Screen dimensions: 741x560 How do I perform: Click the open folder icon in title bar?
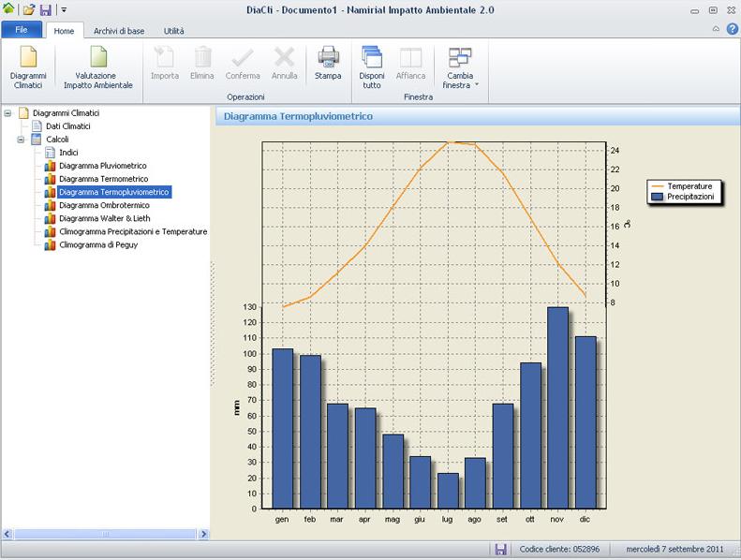(x=29, y=9)
